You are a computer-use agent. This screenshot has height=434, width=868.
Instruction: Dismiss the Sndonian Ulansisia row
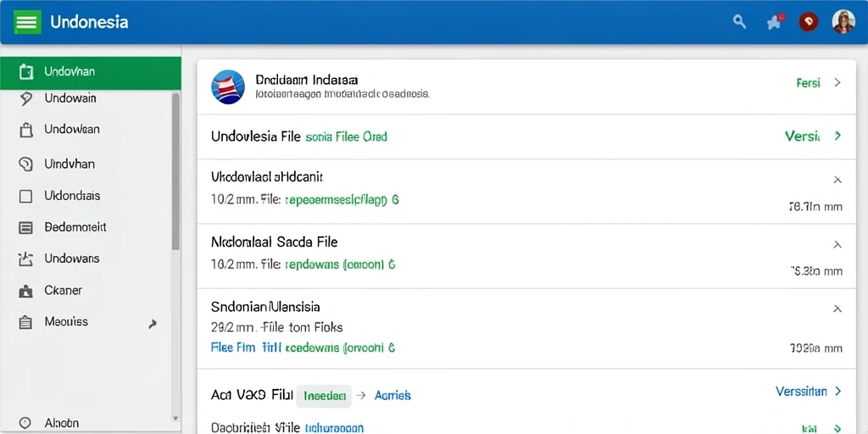click(837, 309)
